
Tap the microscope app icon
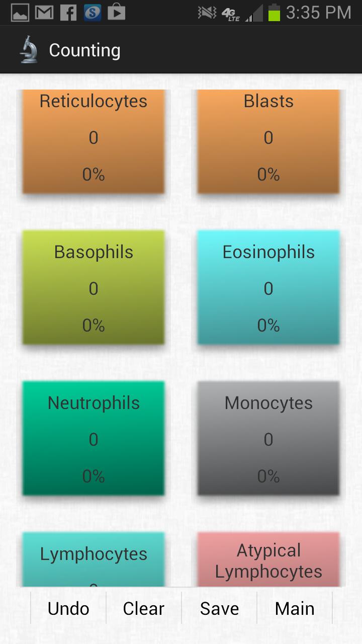pyautogui.click(x=29, y=50)
